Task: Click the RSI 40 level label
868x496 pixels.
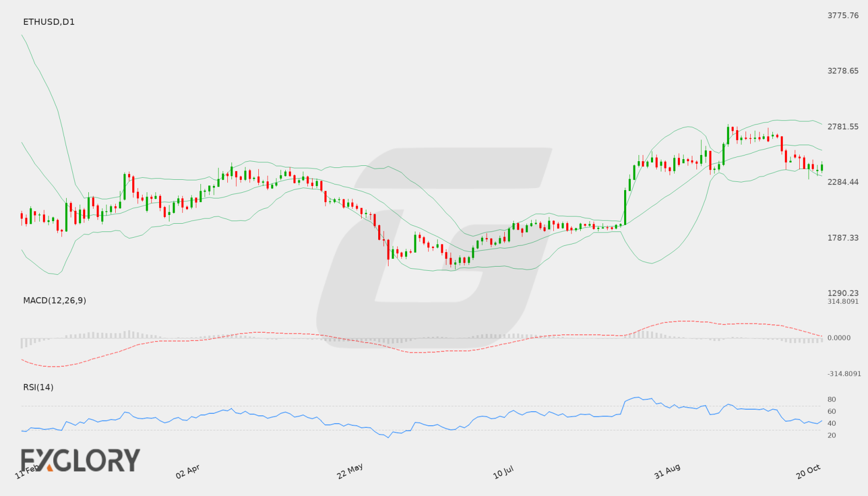Action: point(832,423)
